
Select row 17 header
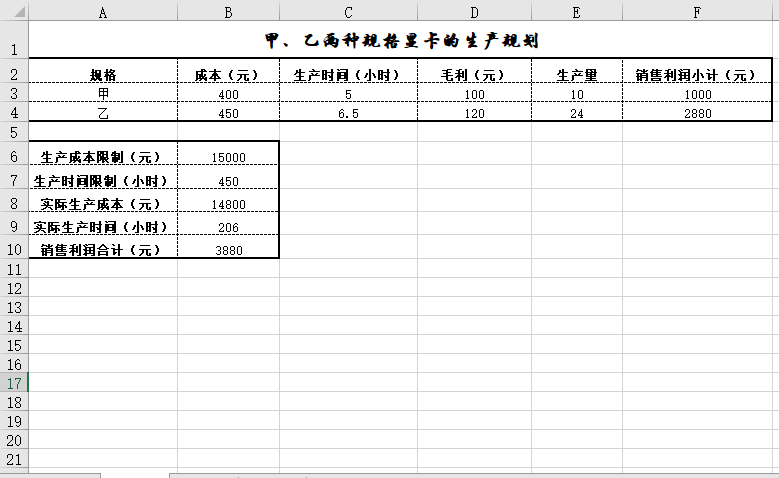pos(14,383)
